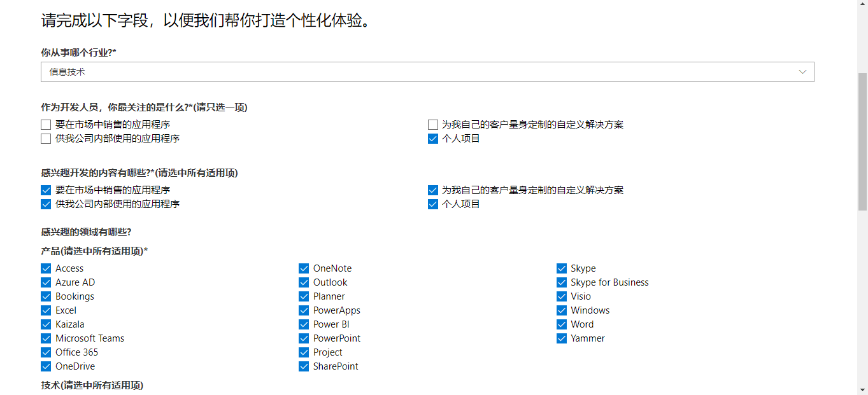The width and height of the screenshot is (868, 395).
Task: Click the 请完成以下字段 page heading
Action: 206,20
